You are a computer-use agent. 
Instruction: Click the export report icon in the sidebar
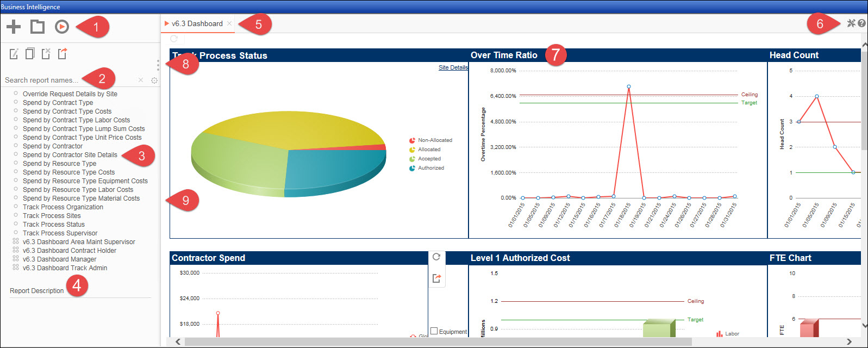(x=63, y=53)
